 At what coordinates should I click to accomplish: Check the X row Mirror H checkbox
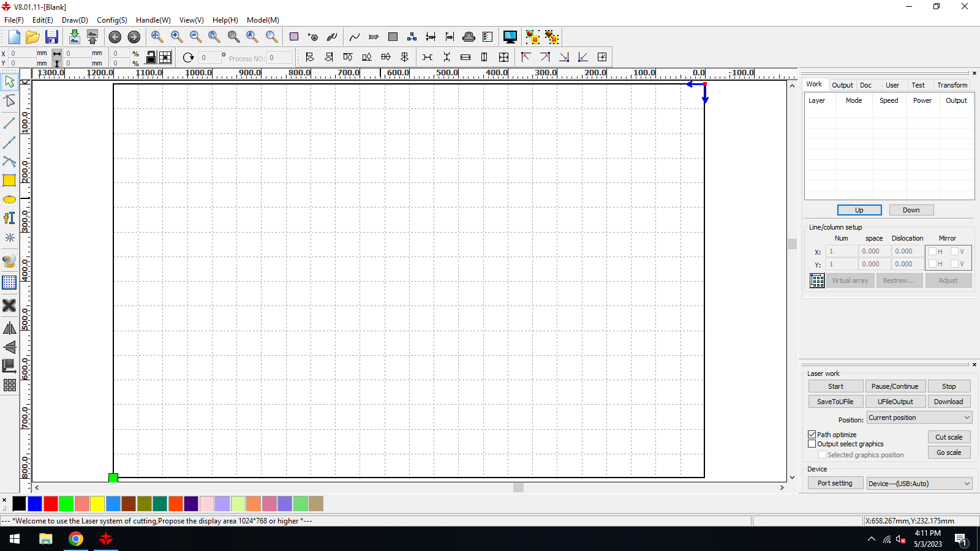(x=932, y=252)
